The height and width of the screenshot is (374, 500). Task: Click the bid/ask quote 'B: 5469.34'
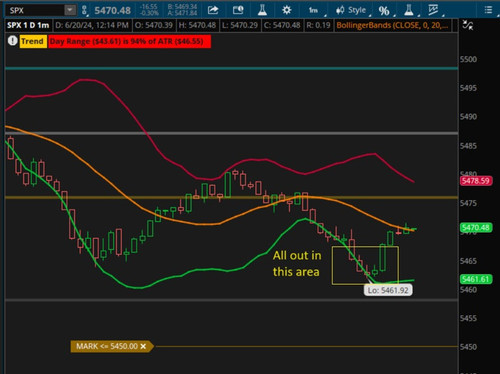click(x=182, y=7)
